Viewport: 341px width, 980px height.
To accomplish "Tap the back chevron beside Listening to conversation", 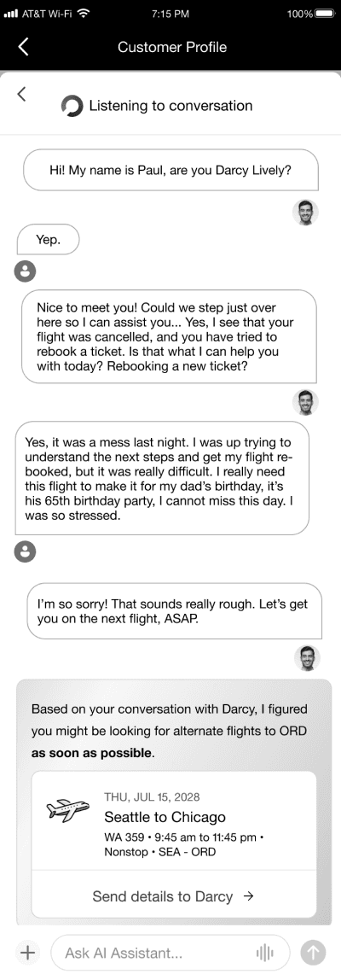I will pos(21,94).
